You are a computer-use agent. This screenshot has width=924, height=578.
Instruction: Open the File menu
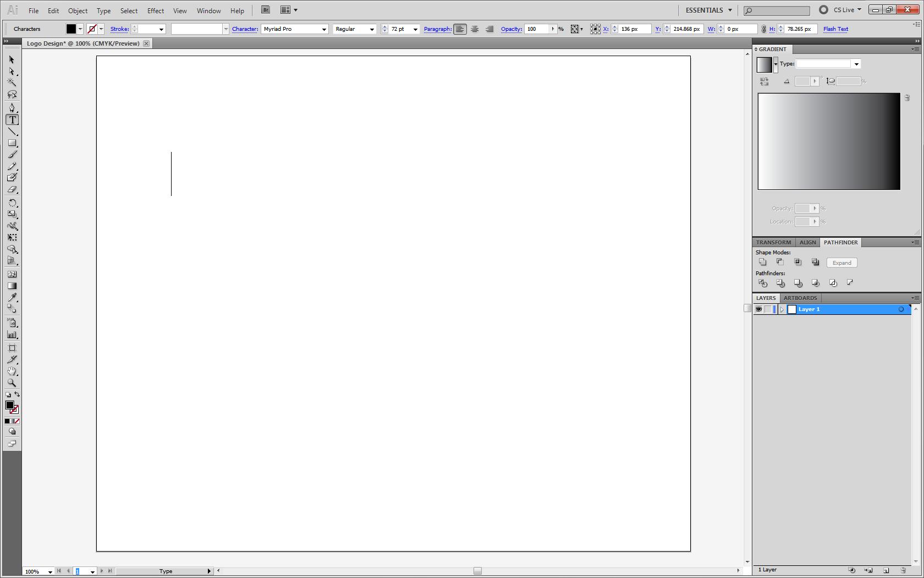click(34, 10)
